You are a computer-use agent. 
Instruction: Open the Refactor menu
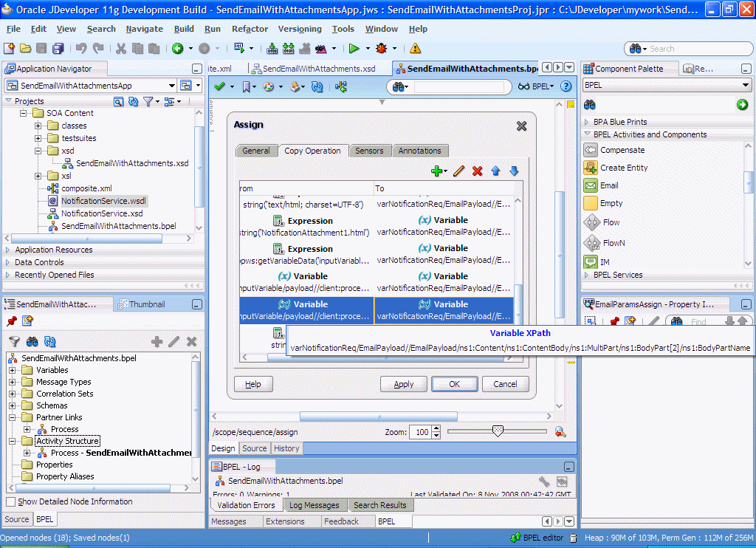point(250,29)
